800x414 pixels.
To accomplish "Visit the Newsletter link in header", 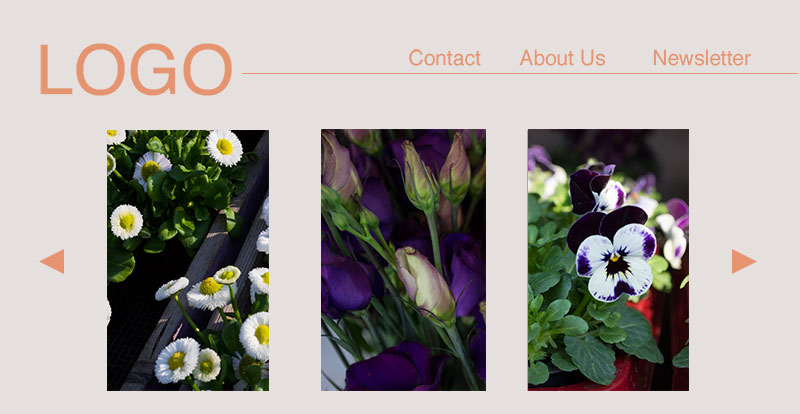I will tap(702, 58).
